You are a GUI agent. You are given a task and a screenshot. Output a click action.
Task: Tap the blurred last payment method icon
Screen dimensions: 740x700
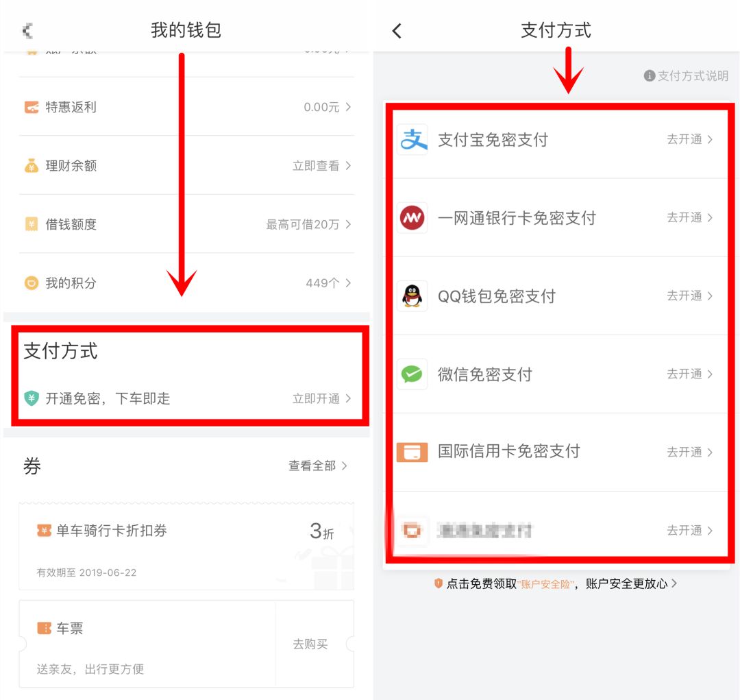tap(412, 531)
